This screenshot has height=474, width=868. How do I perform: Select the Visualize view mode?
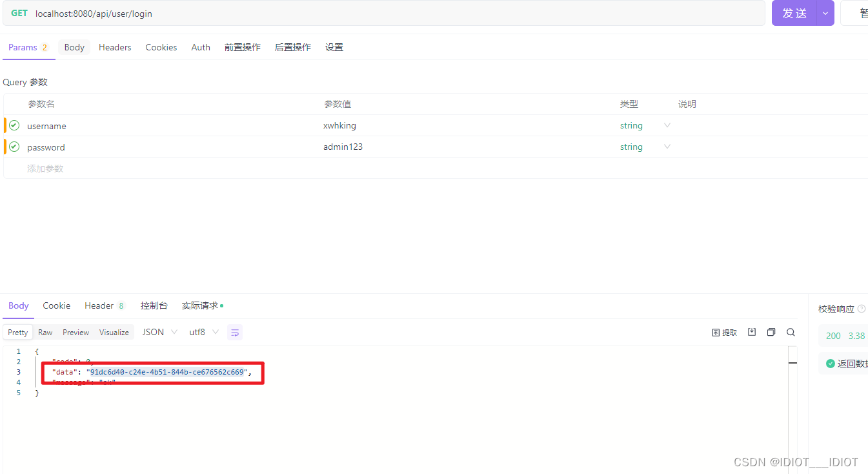pyautogui.click(x=114, y=333)
